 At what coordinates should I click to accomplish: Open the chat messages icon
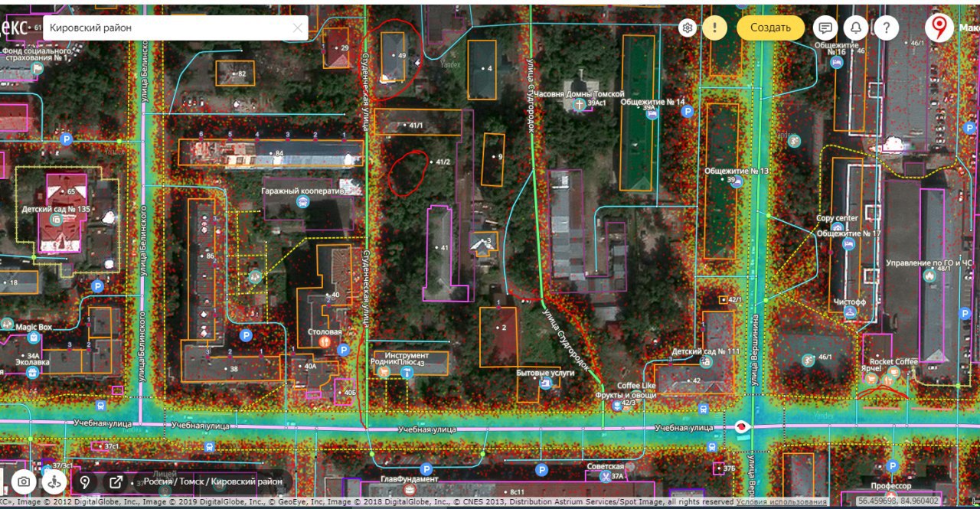(x=825, y=28)
